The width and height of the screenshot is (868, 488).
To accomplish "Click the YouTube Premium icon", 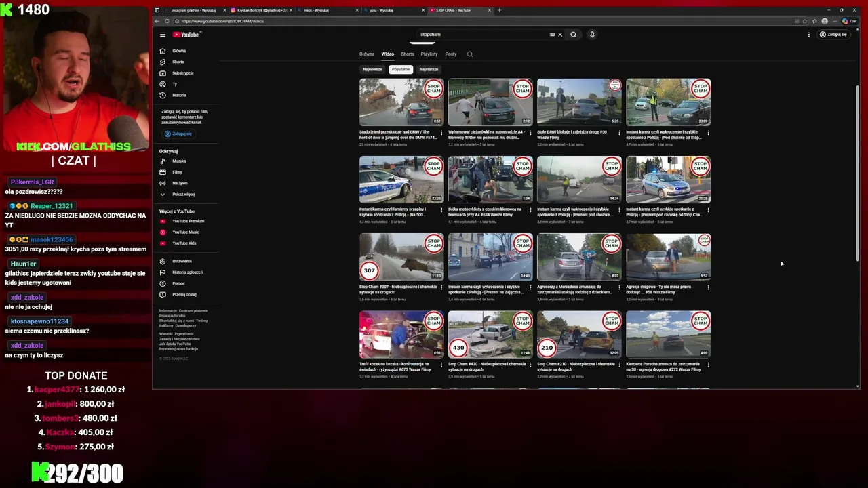I will point(163,221).
